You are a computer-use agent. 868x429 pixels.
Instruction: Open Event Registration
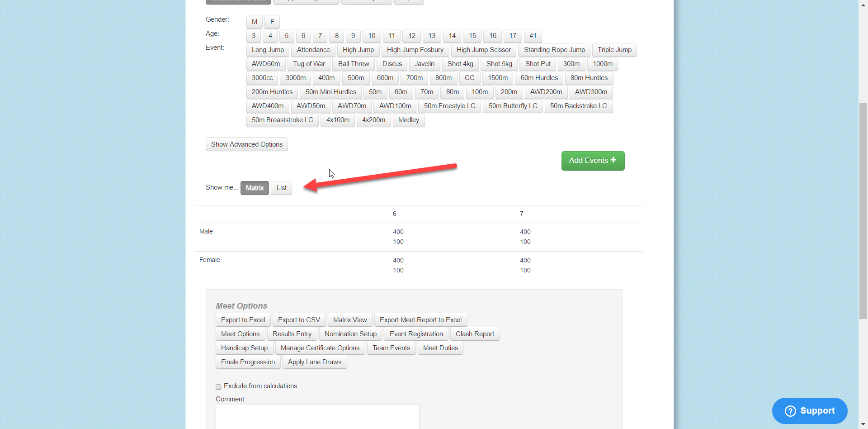[416, 334]
